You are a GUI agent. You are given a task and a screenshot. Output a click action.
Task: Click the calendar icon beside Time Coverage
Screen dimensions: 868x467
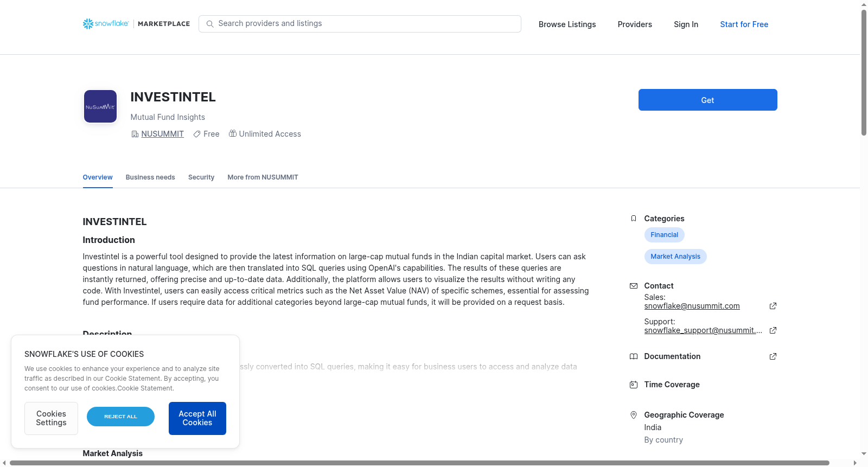(x=633, y=385)
